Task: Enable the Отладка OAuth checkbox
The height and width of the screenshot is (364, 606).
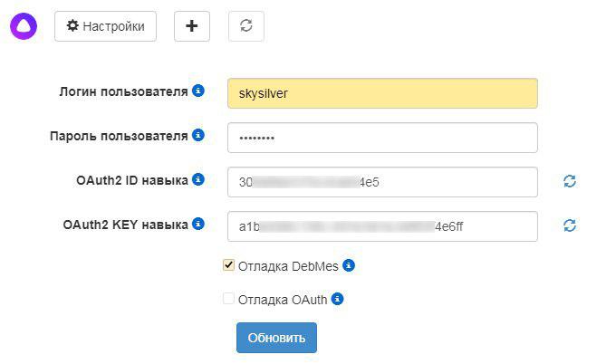Action: coord(228,299)
